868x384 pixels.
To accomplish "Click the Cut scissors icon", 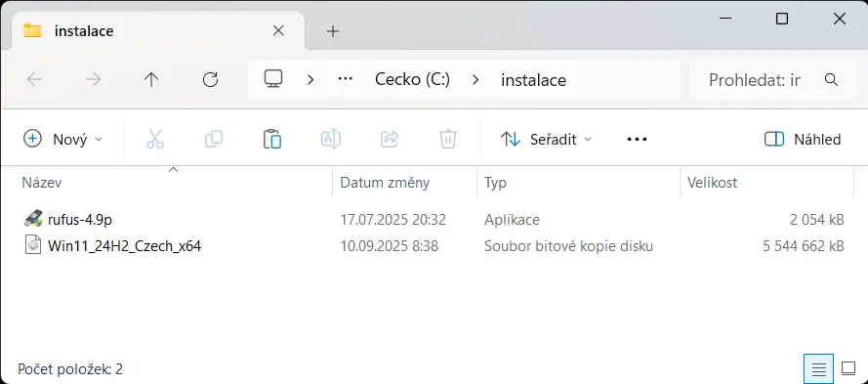I will 155,139.
